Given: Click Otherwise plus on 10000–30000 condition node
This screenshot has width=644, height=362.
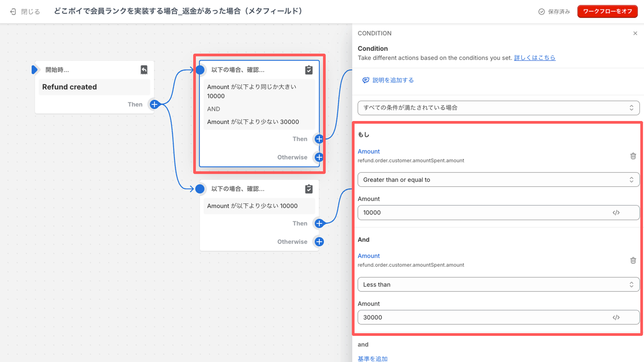Looking at the screenshot, I should (x=319, y=157).
